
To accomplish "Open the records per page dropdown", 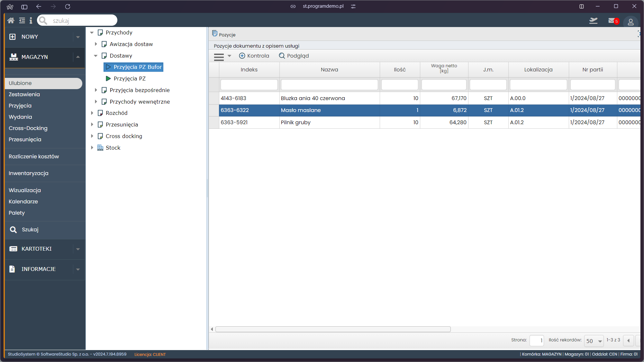I will (x=594, y=341).
